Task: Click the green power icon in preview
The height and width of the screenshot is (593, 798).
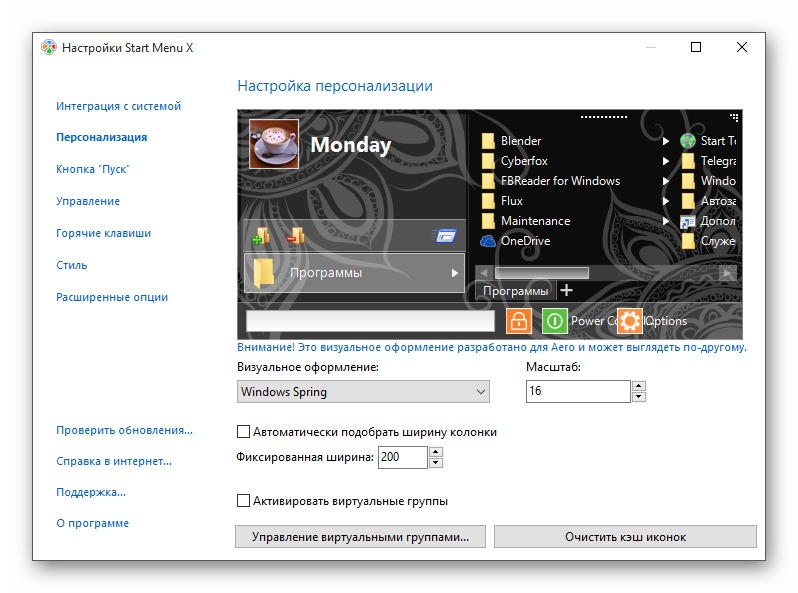Action: coord(555,321)
